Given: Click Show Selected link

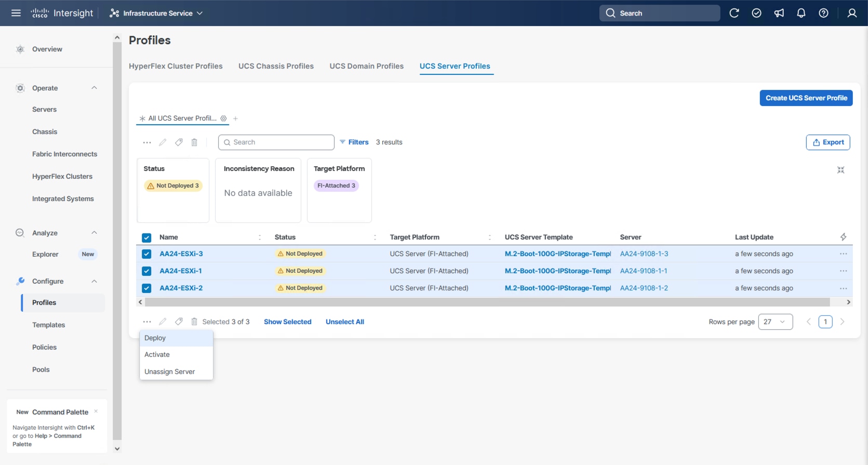Looking at the screenshot, I should coord(288,322).
